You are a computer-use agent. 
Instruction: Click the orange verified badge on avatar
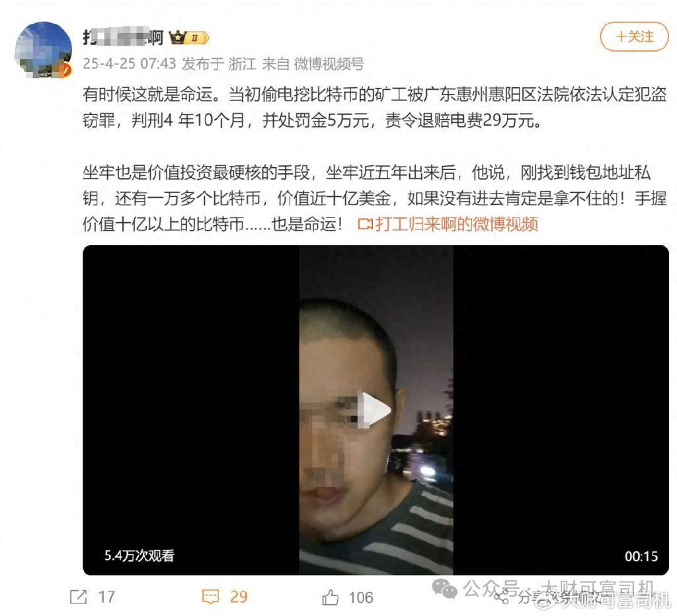pos(65,69)
